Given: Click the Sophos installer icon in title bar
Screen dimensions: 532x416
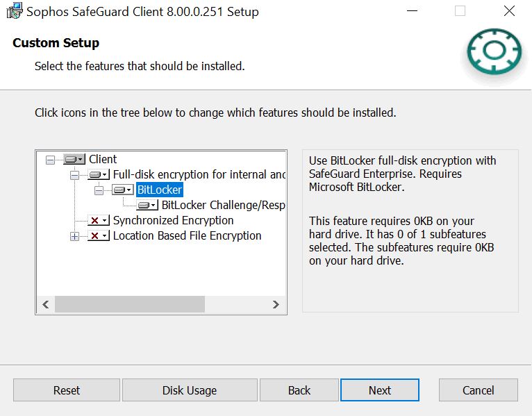Looking at the screenshot, I should [x=15, y=11].
